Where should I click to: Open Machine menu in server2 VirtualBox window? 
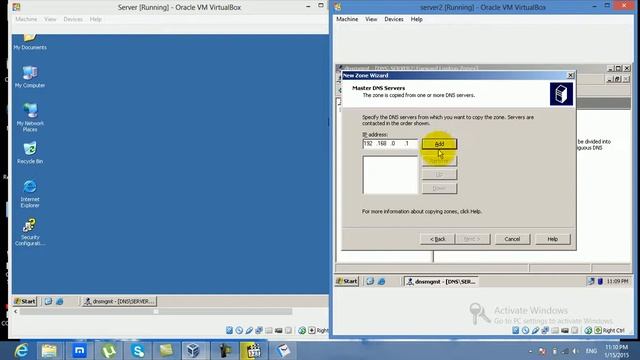pyautogui.click(x=347, y=19)
